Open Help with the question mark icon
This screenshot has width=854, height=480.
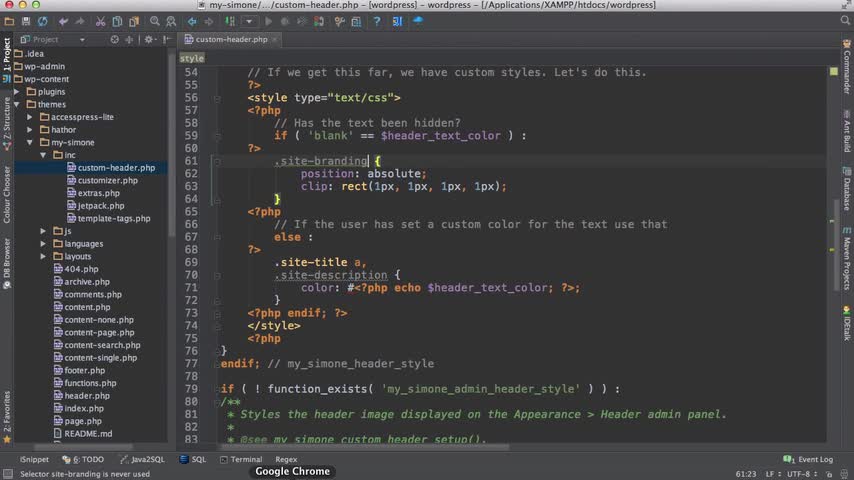tap(376, 21)
